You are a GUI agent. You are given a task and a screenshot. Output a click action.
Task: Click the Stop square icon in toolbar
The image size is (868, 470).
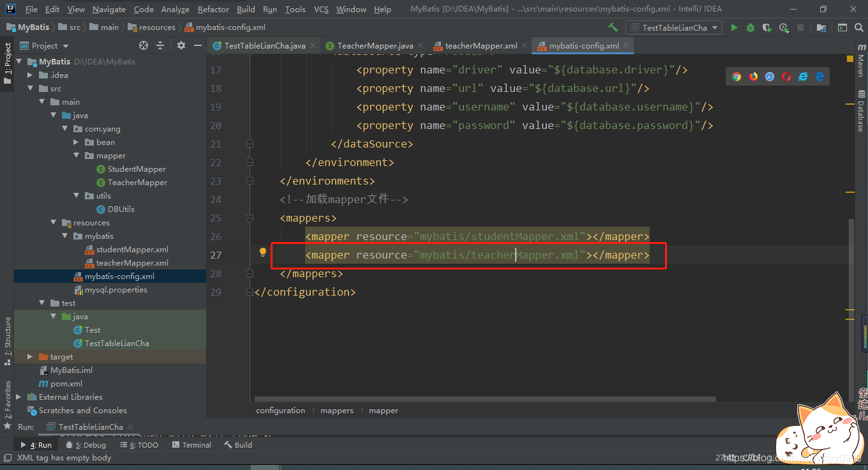click(x=800, y=27)
